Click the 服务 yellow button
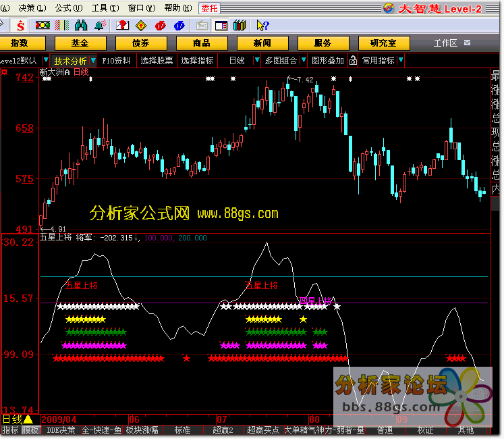This screenshot has width=504, height=439. [323, 43]
